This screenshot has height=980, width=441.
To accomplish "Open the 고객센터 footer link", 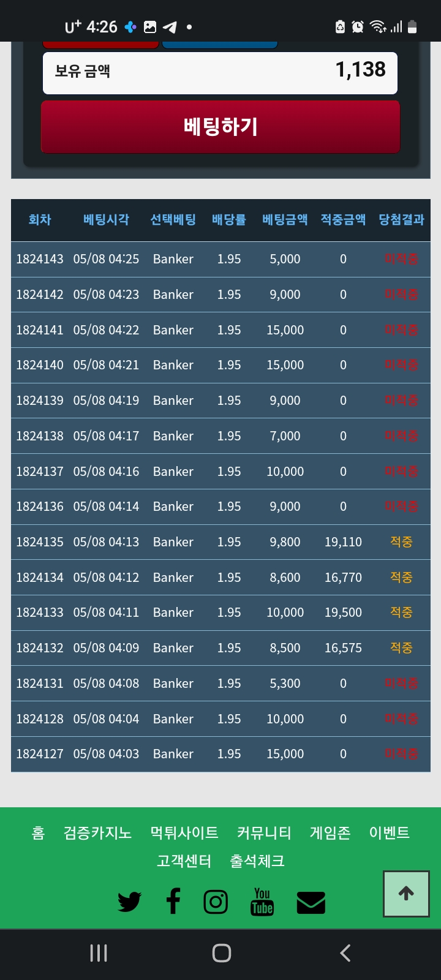I will click(x=184, y=861).
